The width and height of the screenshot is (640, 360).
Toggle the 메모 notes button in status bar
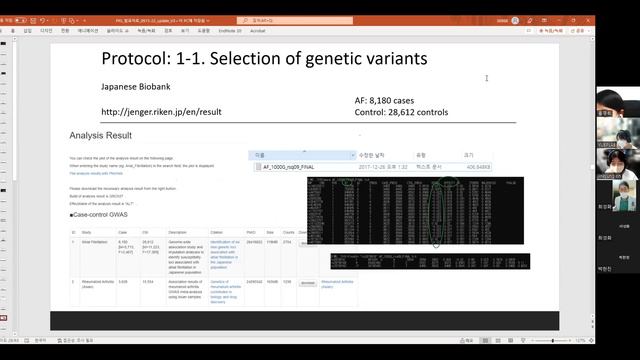(x=467, y=340)
